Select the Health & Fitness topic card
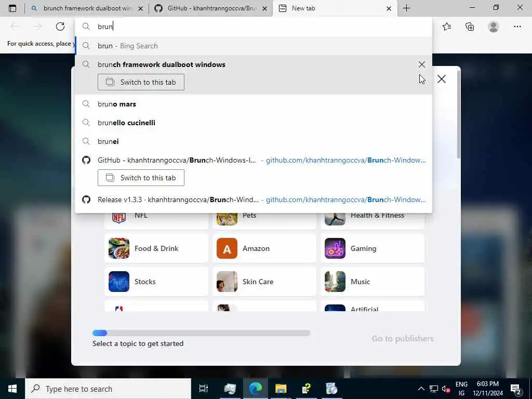The height and width of the screenshot is (399, 532). click(x=373, y=220)
